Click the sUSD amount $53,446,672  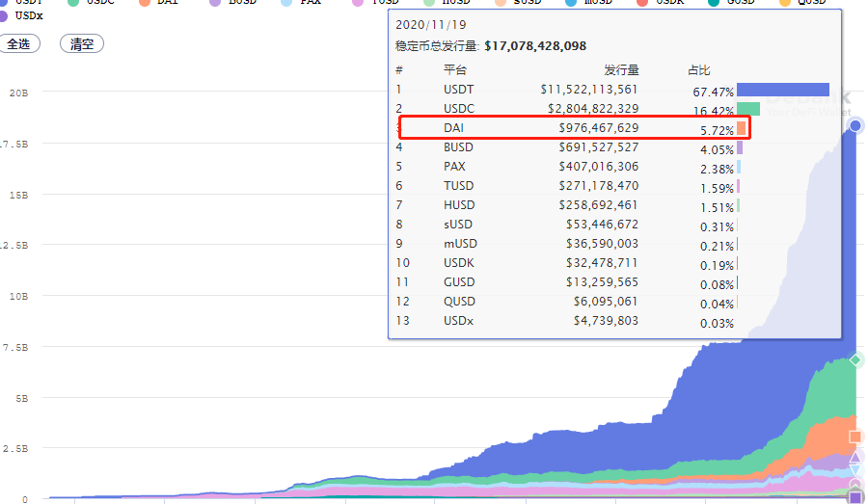(602, 225)
